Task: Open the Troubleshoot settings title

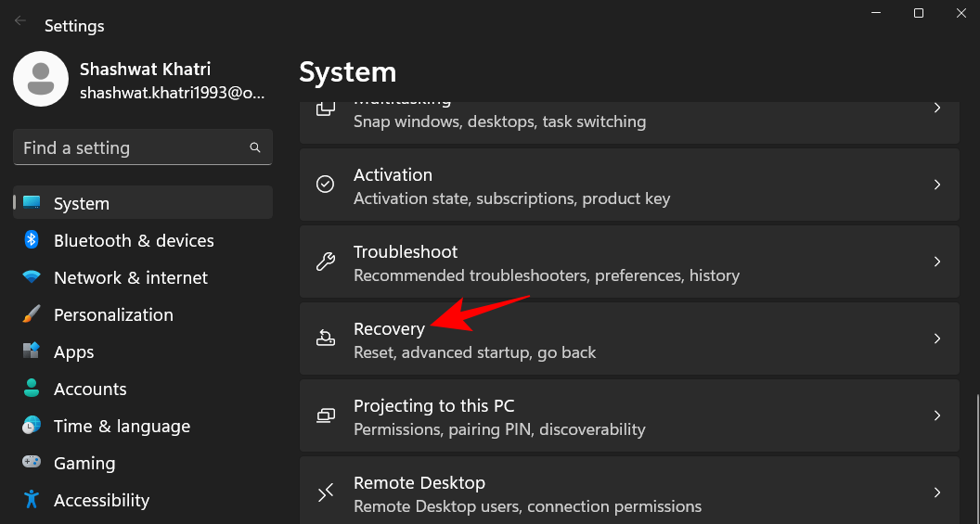Action: [x=405, y=251]
